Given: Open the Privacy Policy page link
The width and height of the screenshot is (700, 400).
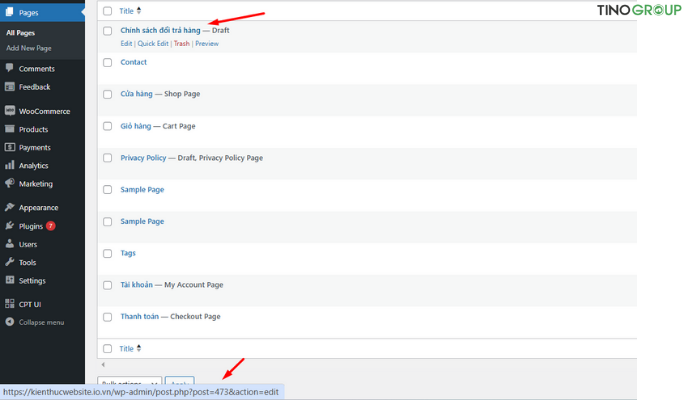Looking at the screenshot, I should 143,158.
